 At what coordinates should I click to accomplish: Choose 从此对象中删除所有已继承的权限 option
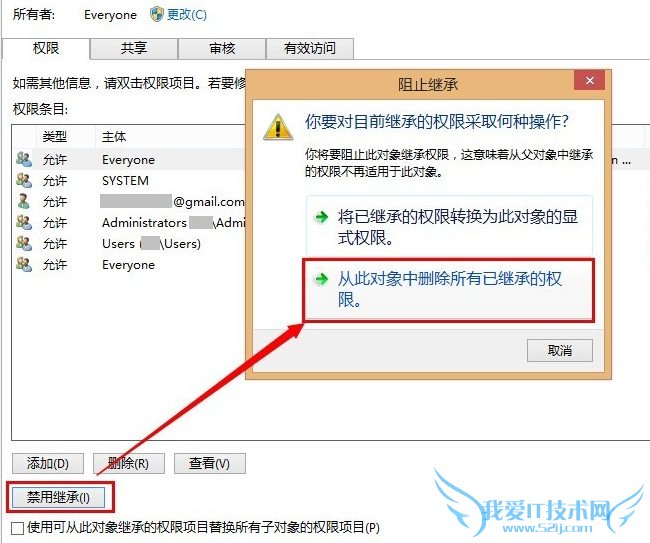[449, 290]
